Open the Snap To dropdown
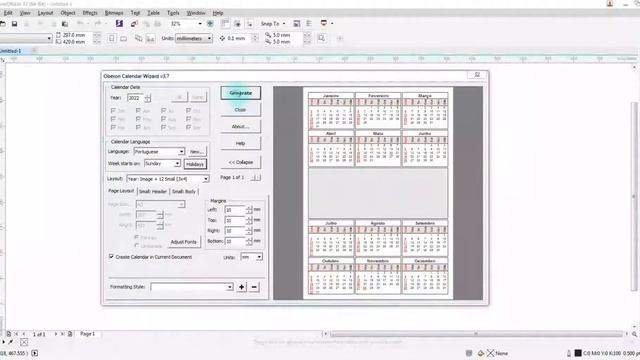Screen dimensions: 640x360 pyautogui.click(x=273, y=24)
